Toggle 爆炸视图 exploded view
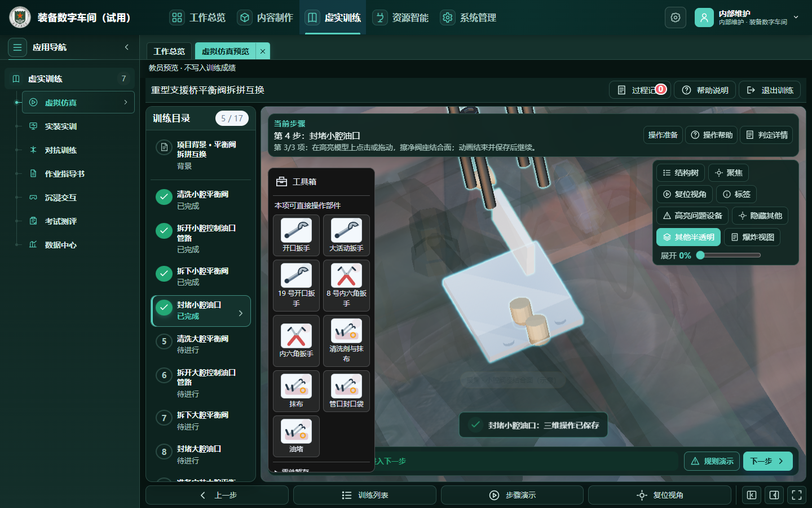The width and height of the screenshot is (812, 508). tap(752, 237)
